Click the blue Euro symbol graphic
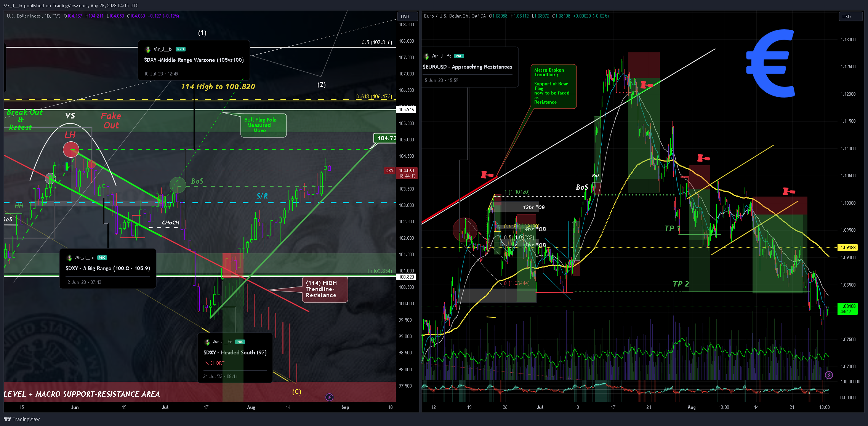The image size is (868, 426). click(x=770, y=63)
